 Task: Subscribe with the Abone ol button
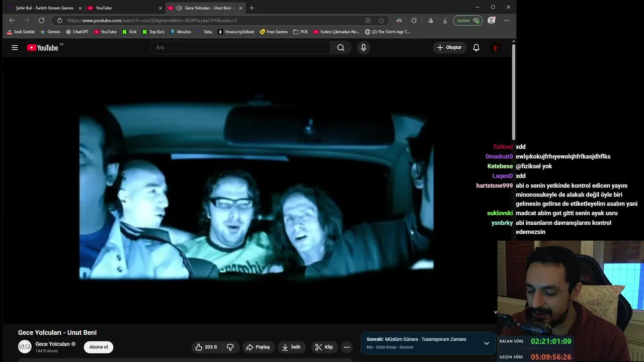click(x=99, y=347)
